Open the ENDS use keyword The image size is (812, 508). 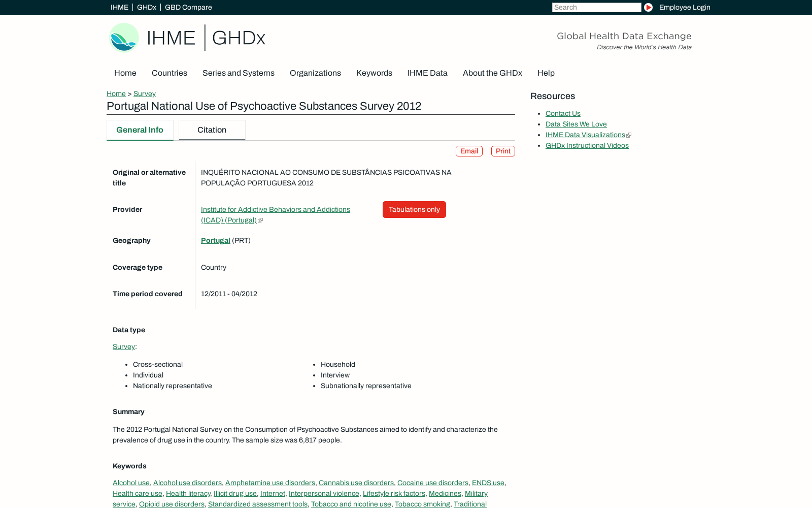pyautogui.click(x=488, y=483)
